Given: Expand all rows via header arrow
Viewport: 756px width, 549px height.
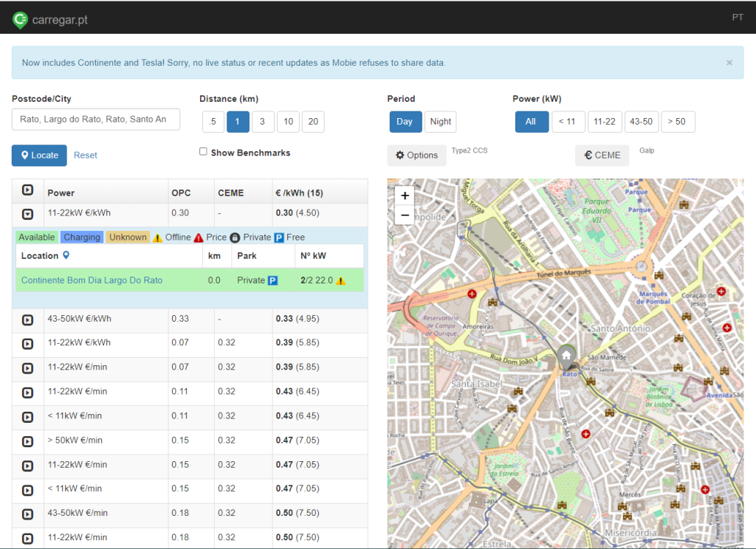Looking at the screenshot, I should coord(27,190).
